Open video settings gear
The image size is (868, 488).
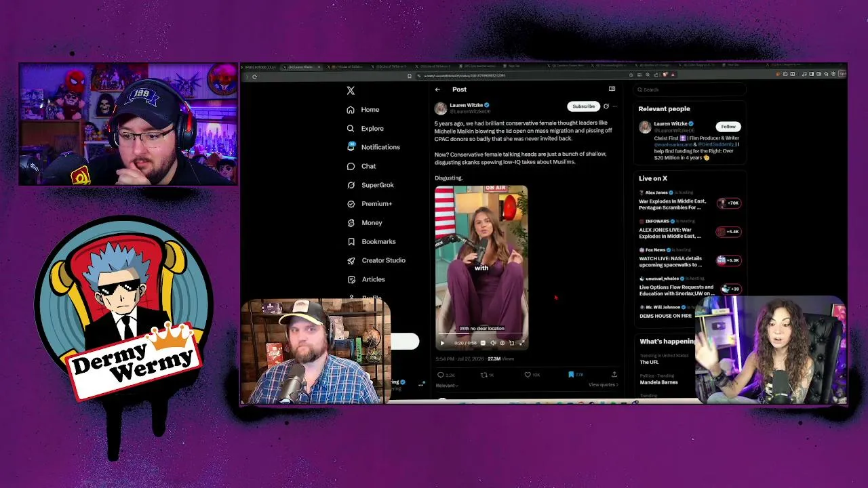pos(502,343)
